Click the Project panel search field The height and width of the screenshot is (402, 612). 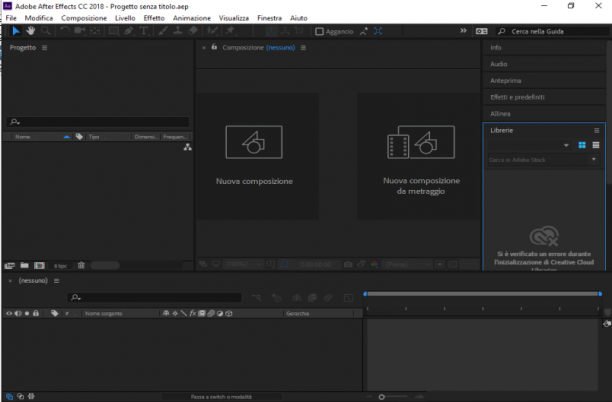coord(98,122)
